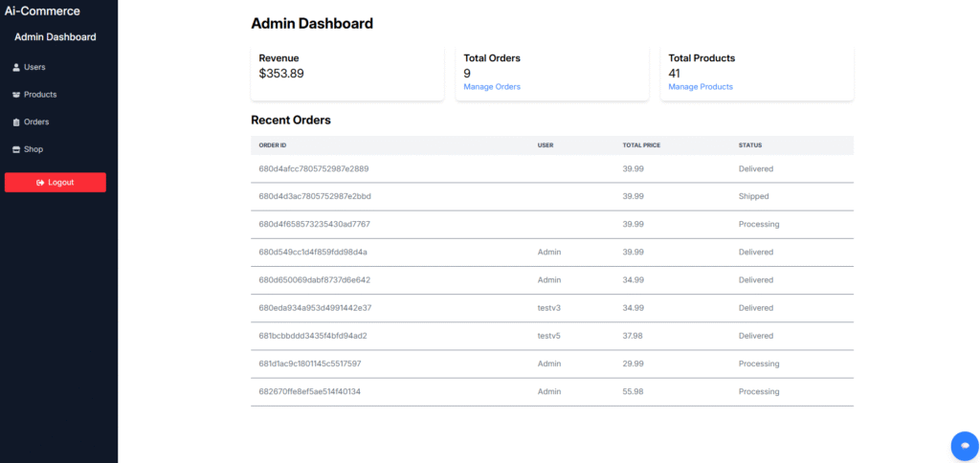Select order ID 680eda934a953d4991442e37

coord(316,308)
